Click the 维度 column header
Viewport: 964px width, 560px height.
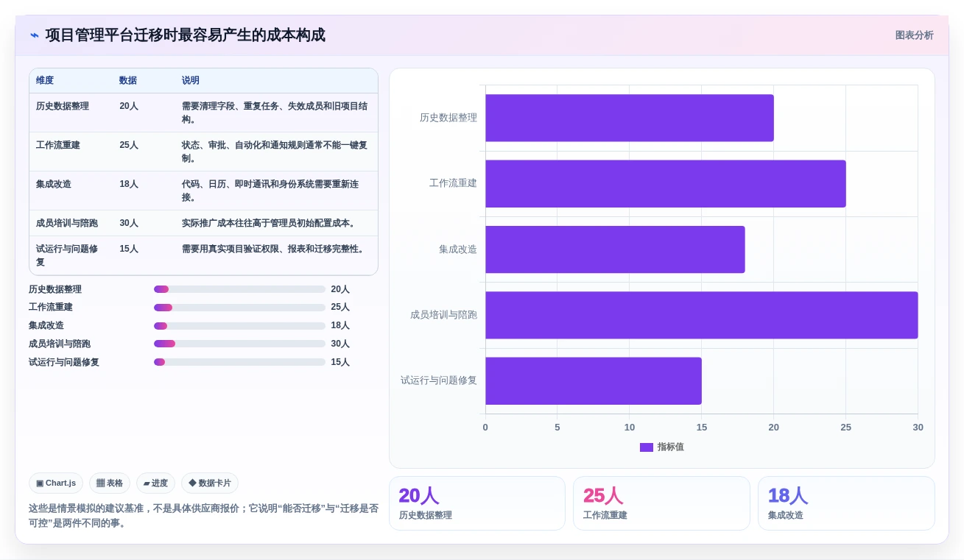pyautogui.click(x=45, y=80)
